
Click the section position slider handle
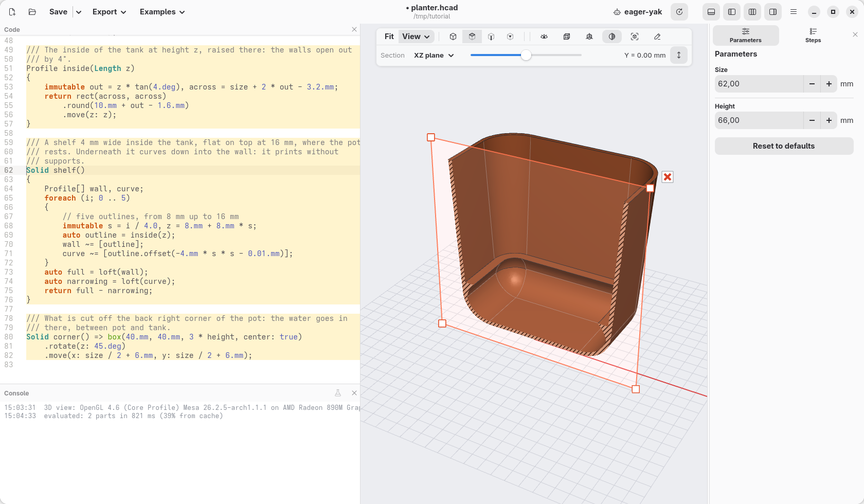(x=526, y=55)
